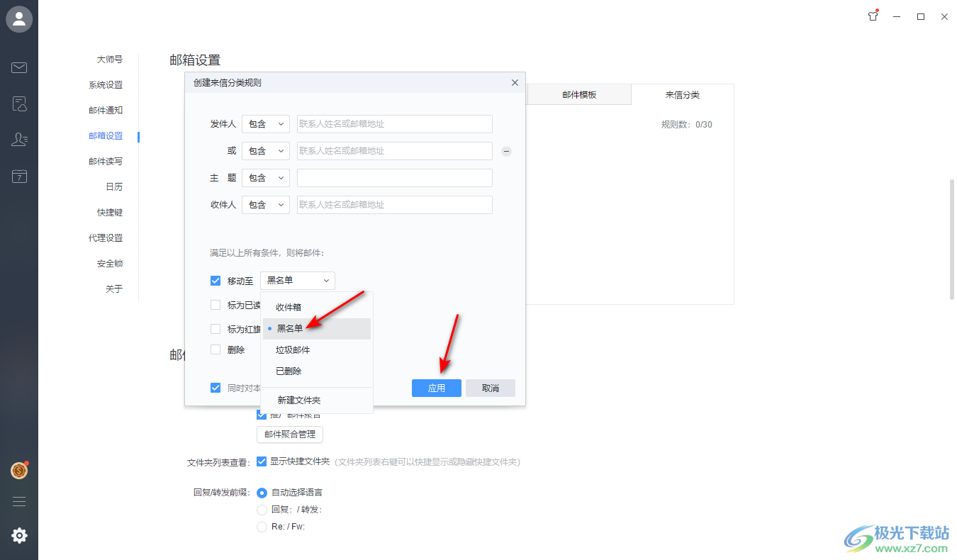Open 发件人 包含 condition dropdown

pyautogui.click(x=266, y=124)
